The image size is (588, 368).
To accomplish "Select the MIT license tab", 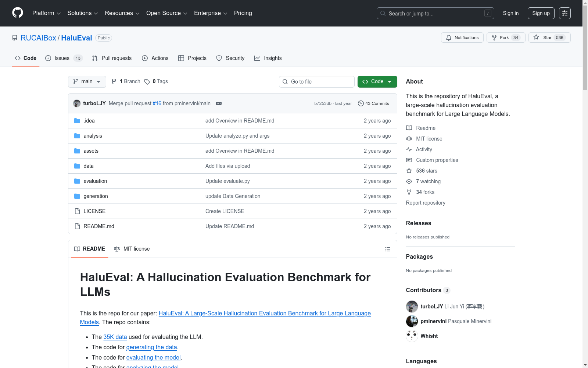I will click(x=132, y=249).
